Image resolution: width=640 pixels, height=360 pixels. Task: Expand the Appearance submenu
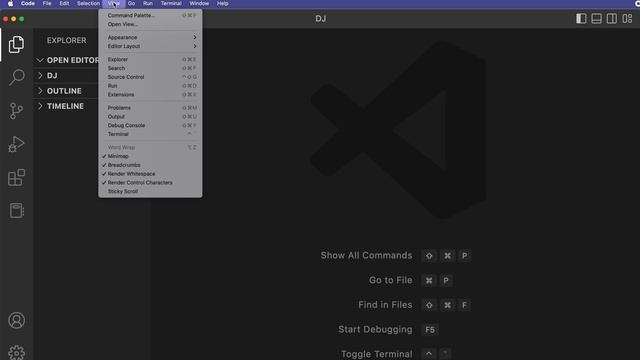tap(150, 37)
